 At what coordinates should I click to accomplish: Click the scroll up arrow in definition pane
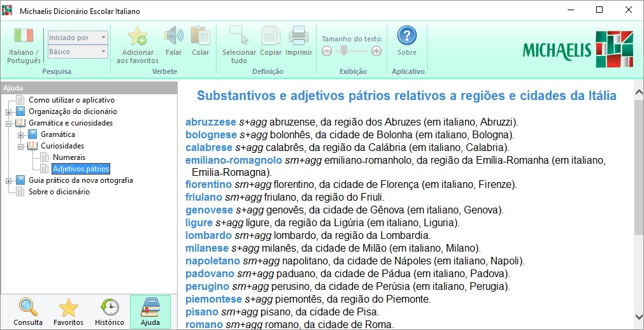(639, 92)
